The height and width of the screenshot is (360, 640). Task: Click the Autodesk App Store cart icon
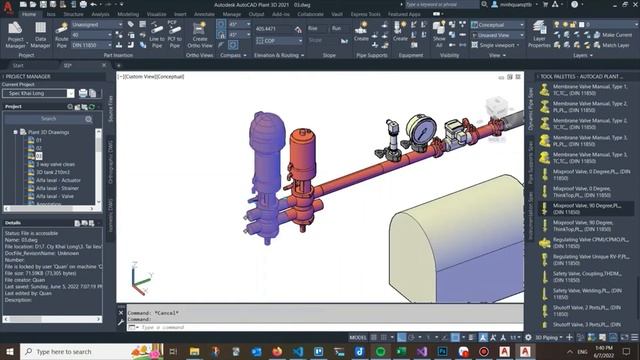point(545,4)
